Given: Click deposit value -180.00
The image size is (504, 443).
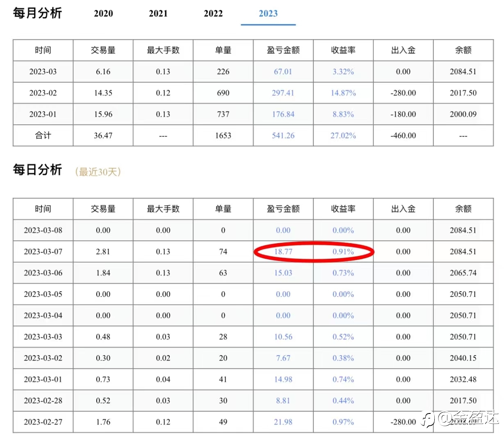Looking at the screenshot, I should tap(403, 114).
